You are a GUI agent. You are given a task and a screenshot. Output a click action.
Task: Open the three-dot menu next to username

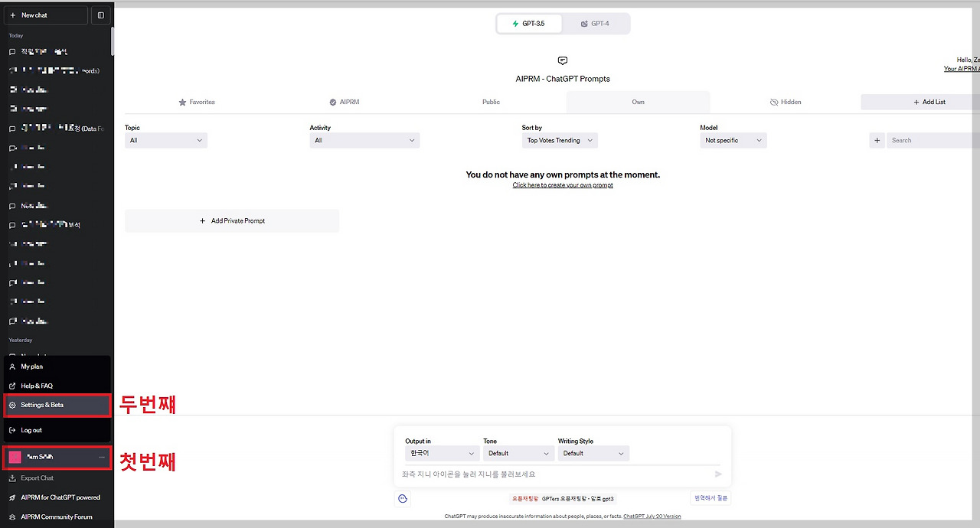click(102, 458)
